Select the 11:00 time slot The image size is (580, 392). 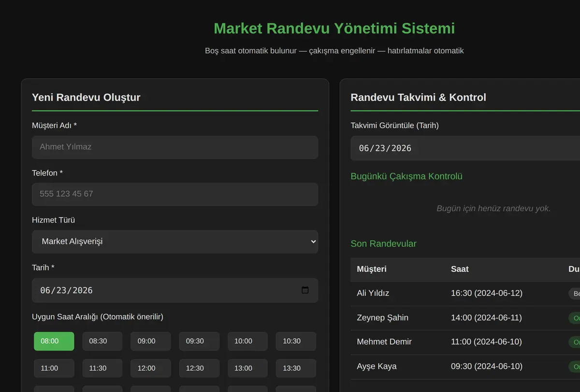point(54,368)
